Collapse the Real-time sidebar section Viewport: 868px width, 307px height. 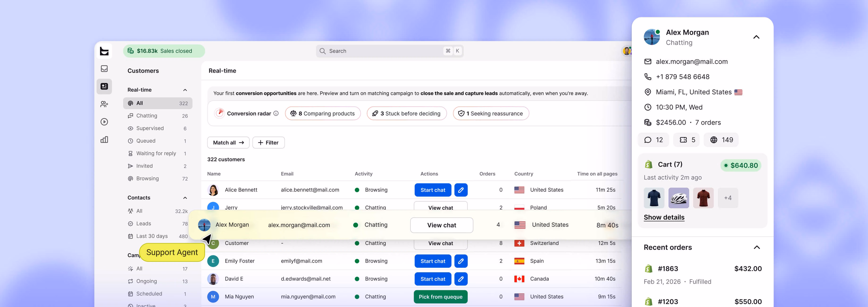click(185, 90)
